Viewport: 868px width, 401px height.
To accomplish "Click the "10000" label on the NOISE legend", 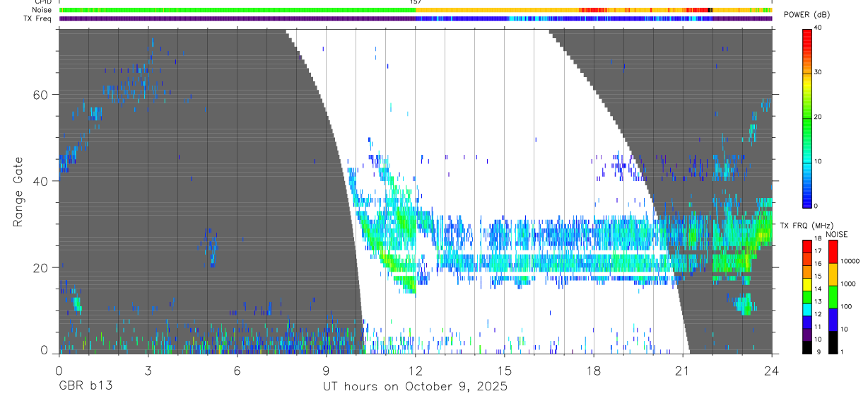I will [x=850, y=261].
